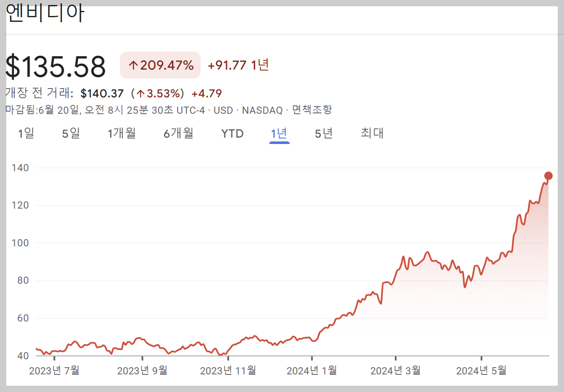
Task: Click the ↑209.47% change badge
Action: coord(160,65)
